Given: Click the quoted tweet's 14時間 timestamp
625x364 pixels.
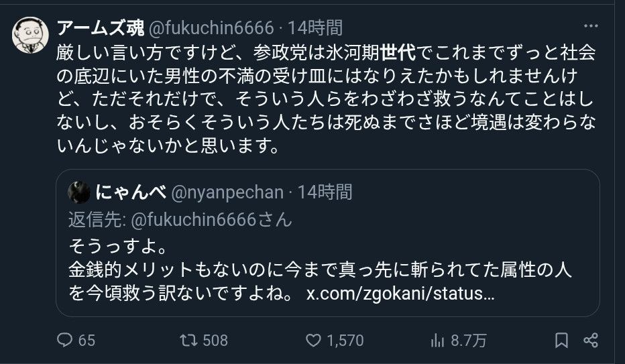Looking at the screenshot, I should point(325,193).
